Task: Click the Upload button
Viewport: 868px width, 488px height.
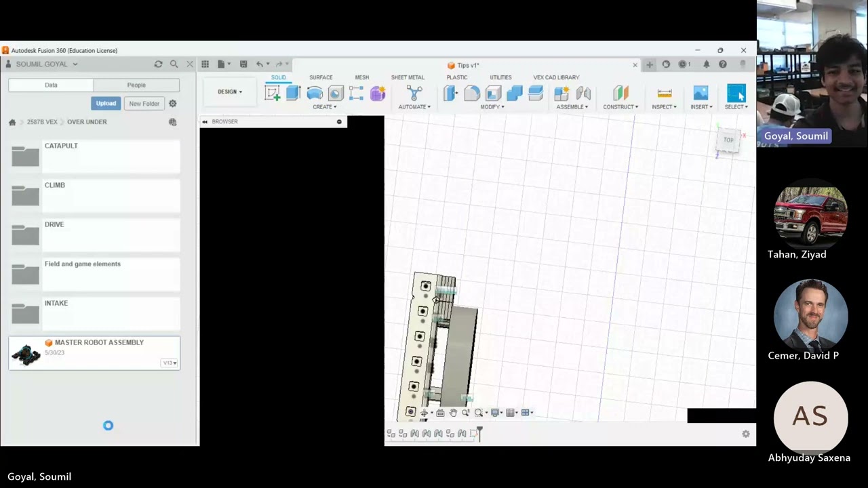Action: coord(106,104)
